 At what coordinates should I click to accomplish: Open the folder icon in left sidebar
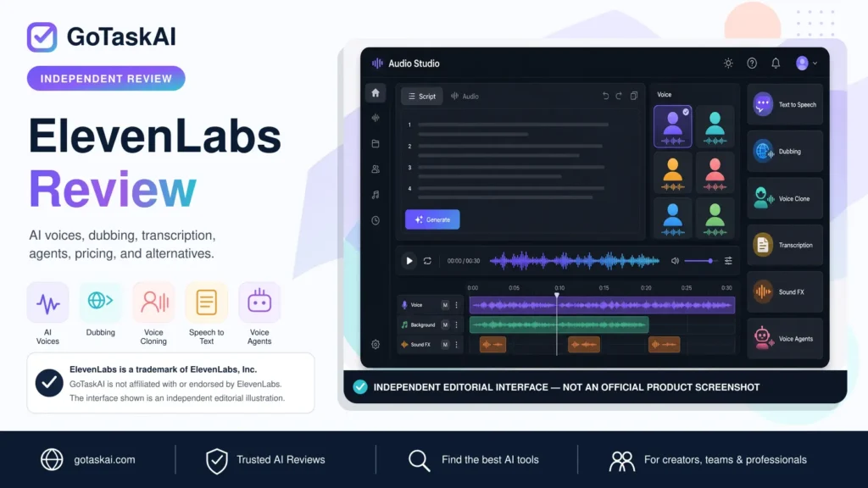tap(376, 143)
